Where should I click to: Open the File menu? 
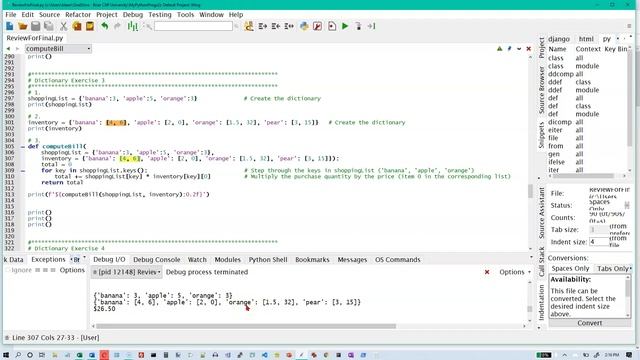11,15
